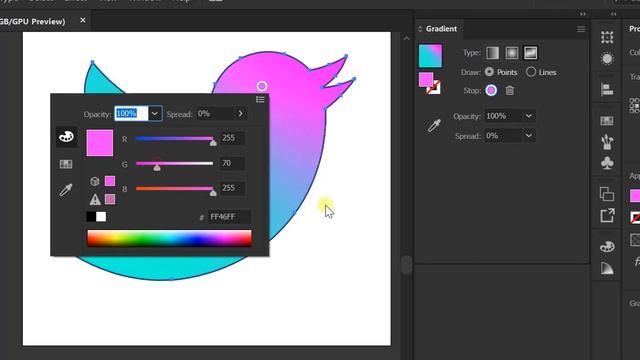Close the GPU Preview document tab
The height and width of the screenshot is (360, 640).
click(x=83, y=20)
